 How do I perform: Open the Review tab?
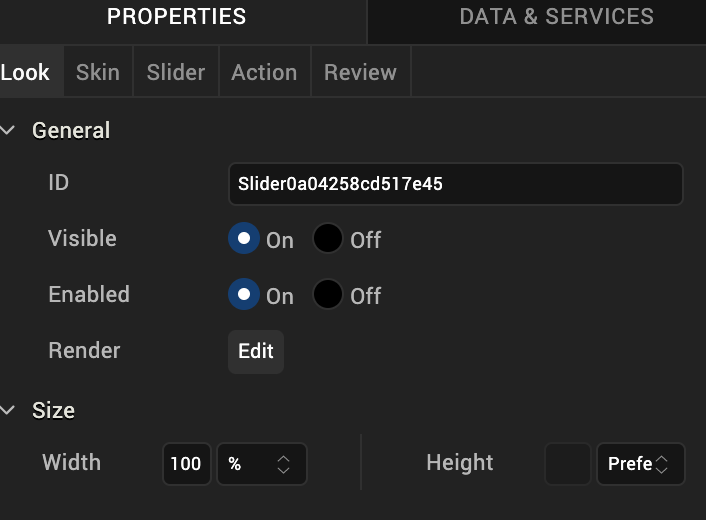[x=360, y=73]
